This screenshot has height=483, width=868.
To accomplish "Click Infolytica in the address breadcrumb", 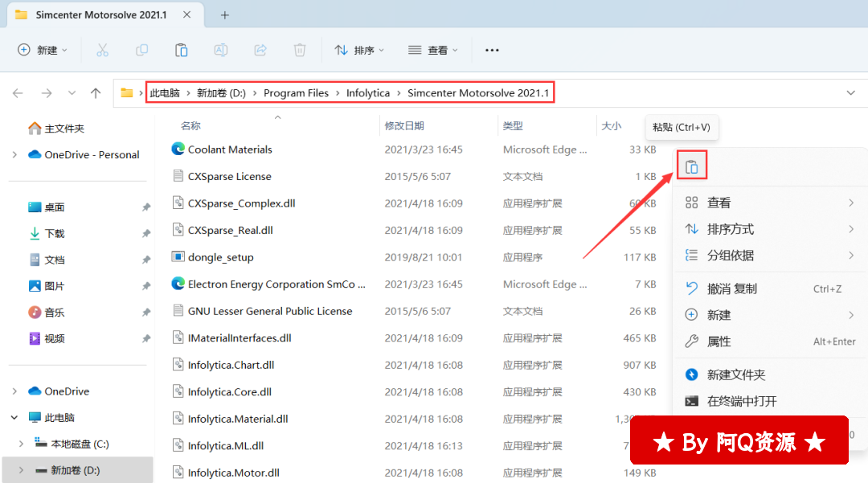I will click(367, 93).
